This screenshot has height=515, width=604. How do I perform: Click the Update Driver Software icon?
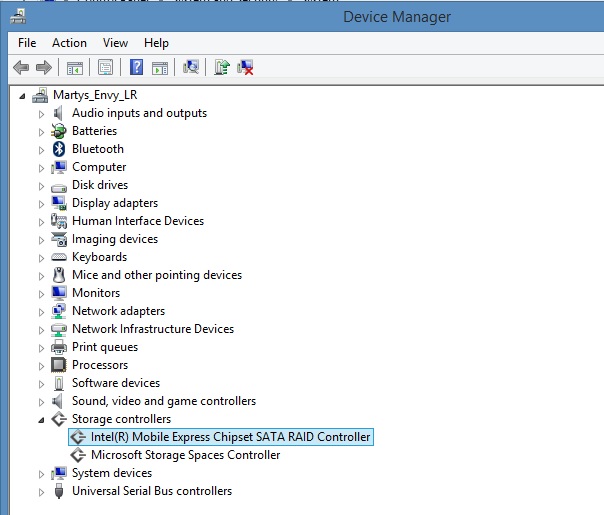pos(222,67)
